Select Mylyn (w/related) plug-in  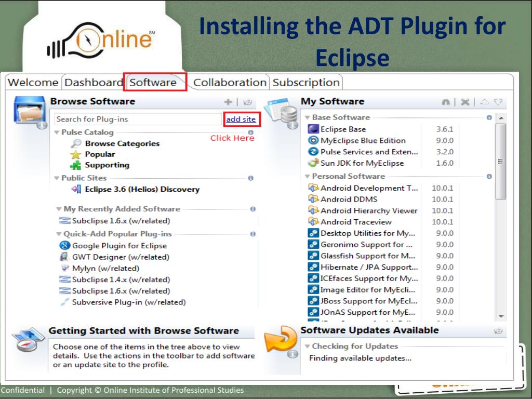coord(105,269)
